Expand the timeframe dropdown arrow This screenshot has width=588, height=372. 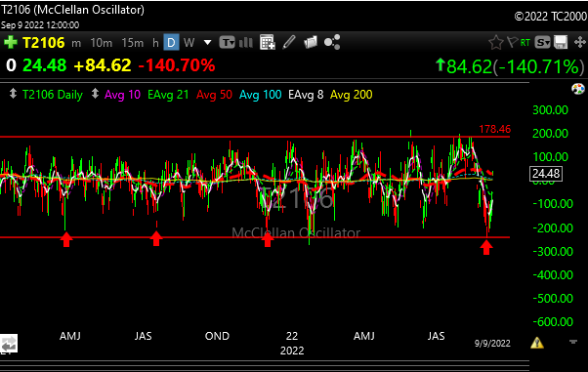(x=207, y=43)
